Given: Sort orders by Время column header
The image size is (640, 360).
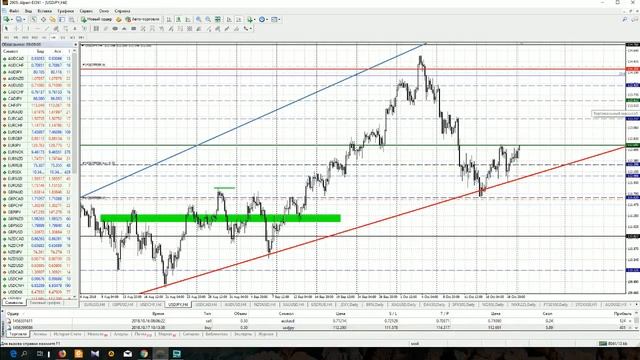Looking at the screenshot, I should (x=158, y=313).
